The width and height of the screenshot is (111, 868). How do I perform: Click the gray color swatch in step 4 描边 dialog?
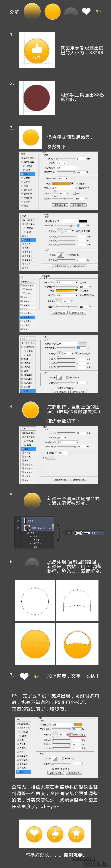coord(51,458)
